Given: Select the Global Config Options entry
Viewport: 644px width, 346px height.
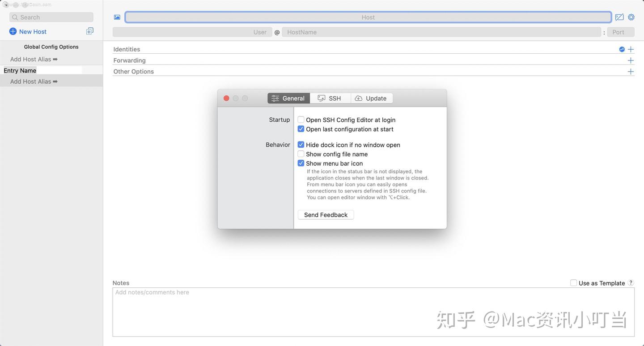Looking at the screenshot, I should (x=51, y=47).
